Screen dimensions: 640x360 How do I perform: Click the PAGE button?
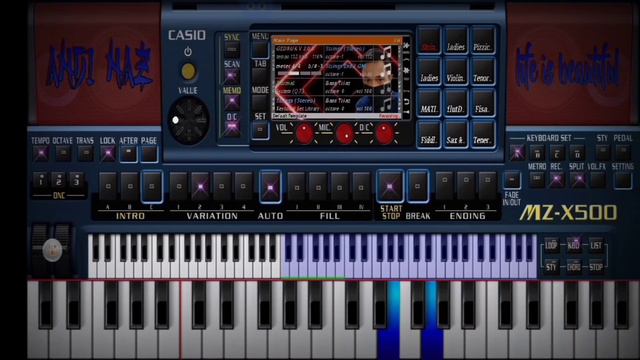pos(149,154)
